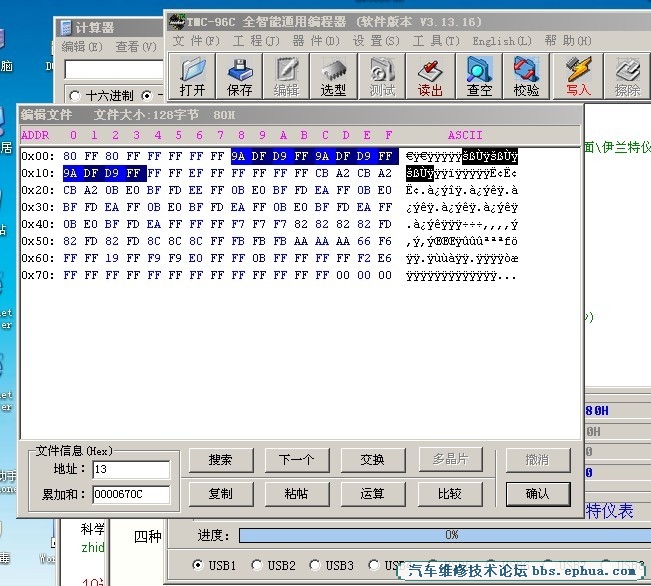The width and height of the screenshot is (651, 586).
Task: Click the 0x70 address row label
Action: (x=38, y=275)
